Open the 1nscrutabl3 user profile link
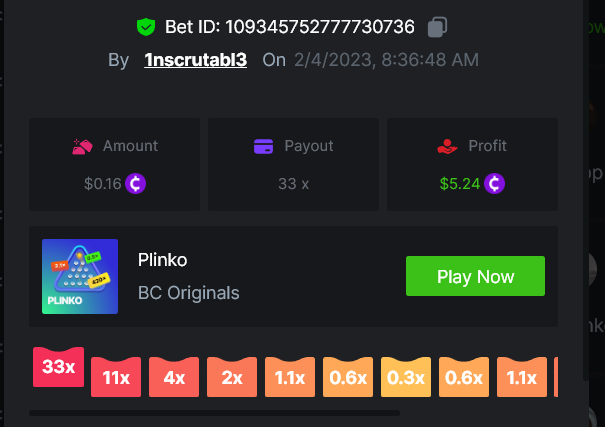The width and height of the screenshot is (605, 427). coord(196,60)
